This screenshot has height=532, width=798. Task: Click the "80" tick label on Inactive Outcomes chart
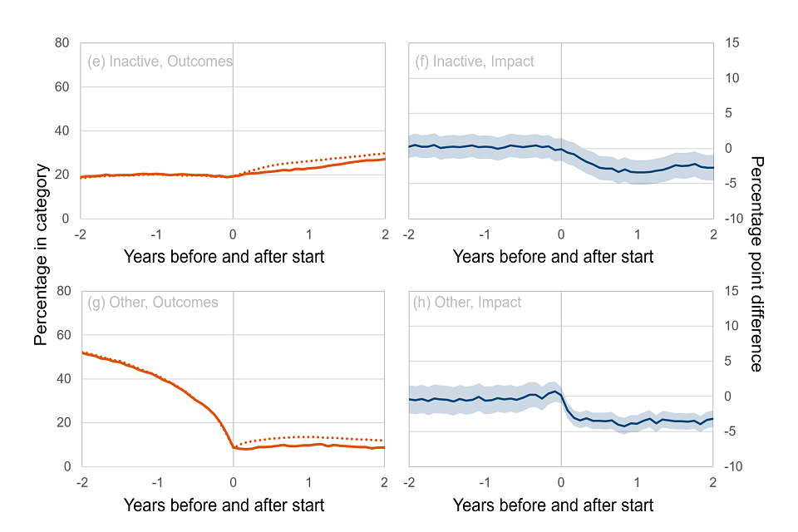(61, 42)
